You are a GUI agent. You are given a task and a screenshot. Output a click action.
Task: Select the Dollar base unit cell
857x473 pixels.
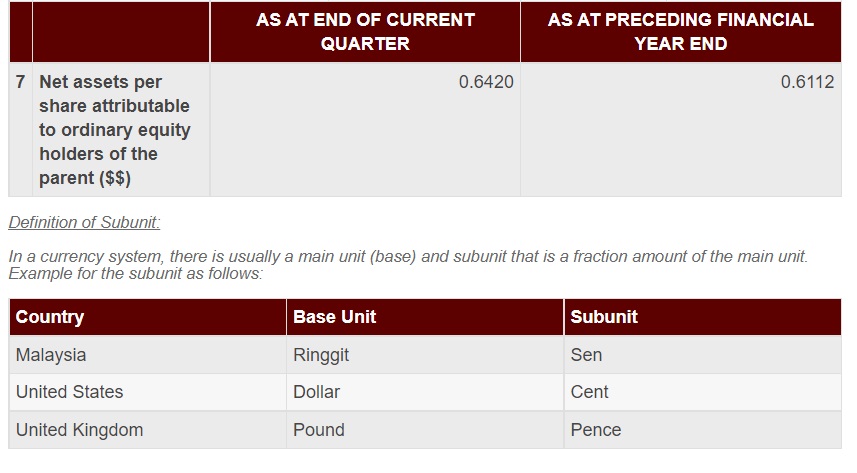[x=425, y=392]
